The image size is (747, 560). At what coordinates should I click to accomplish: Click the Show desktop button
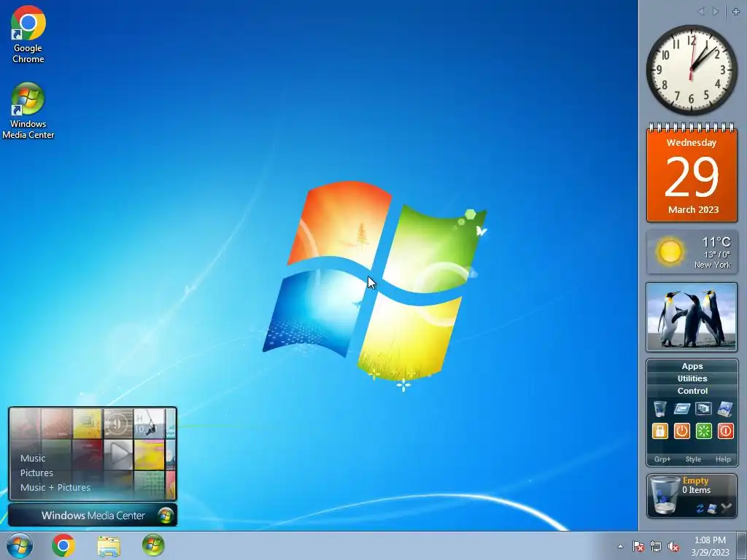click(742, 545)
